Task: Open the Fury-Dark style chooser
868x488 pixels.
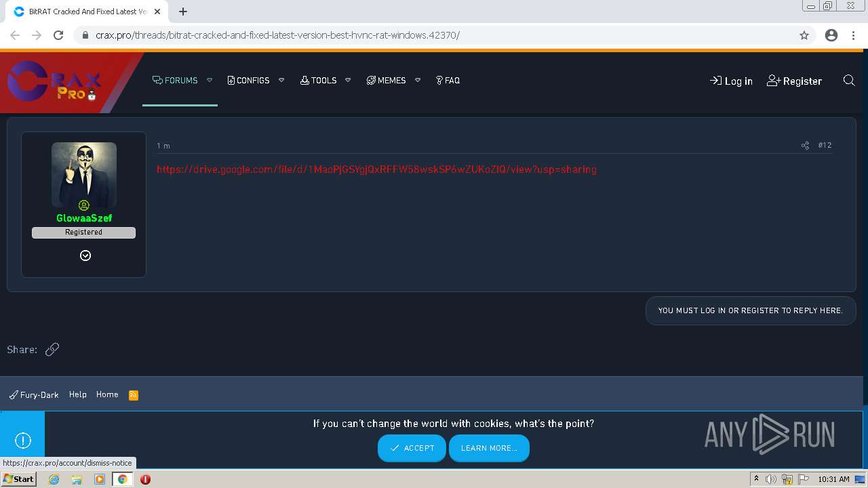Action: (34, 395)
